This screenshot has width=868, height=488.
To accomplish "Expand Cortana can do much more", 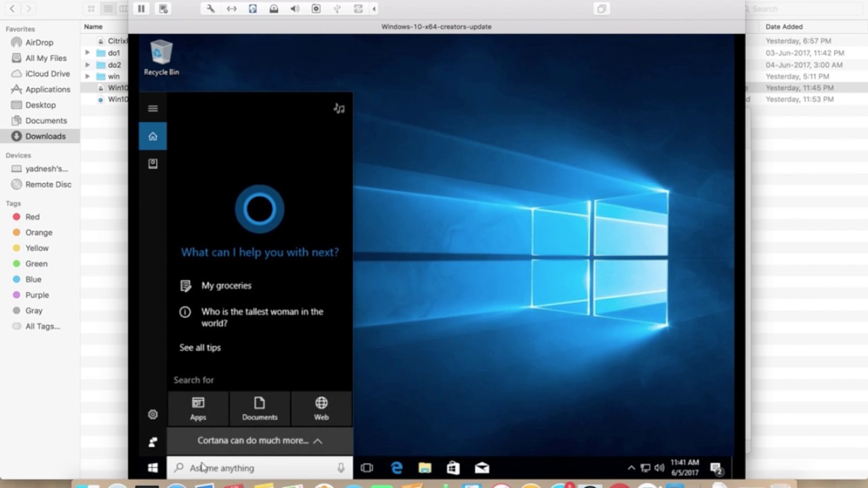I will 260,441.
